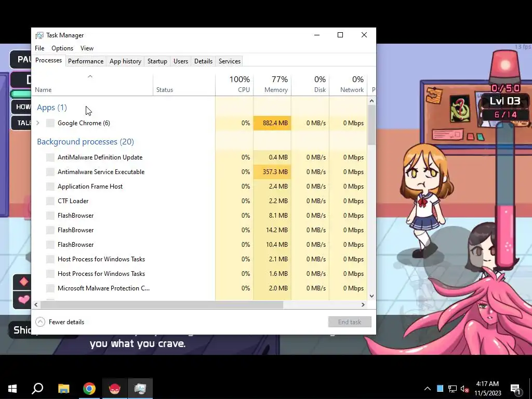
Task: Switch to the Performance tab
Action: tap(86, 61)
